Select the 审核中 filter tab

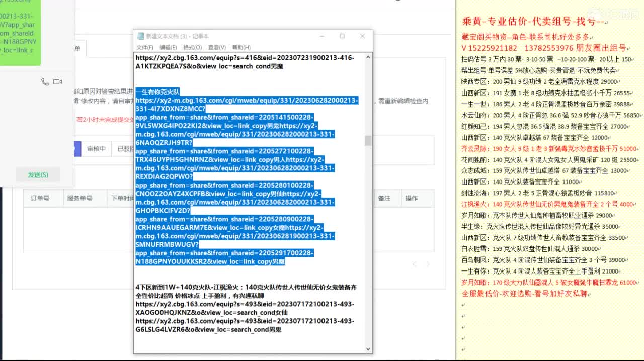[x=96, y=148]
